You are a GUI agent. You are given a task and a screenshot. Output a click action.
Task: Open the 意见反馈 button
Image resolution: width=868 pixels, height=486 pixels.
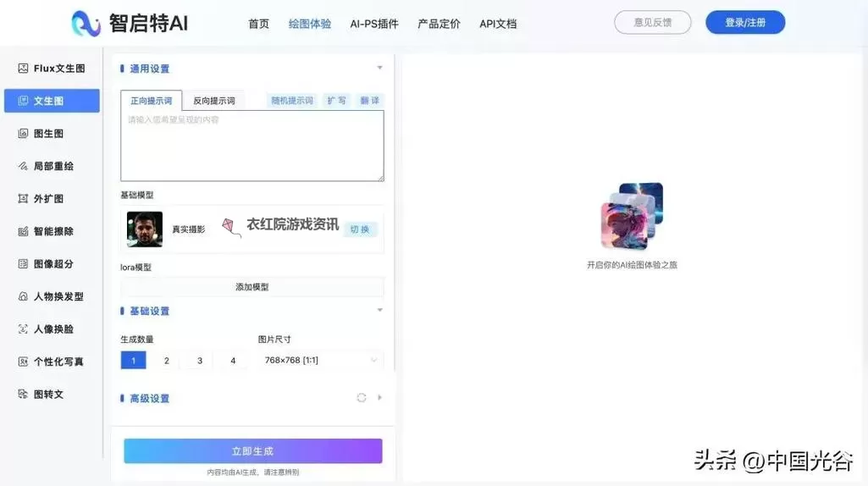[x=653, y=22]
